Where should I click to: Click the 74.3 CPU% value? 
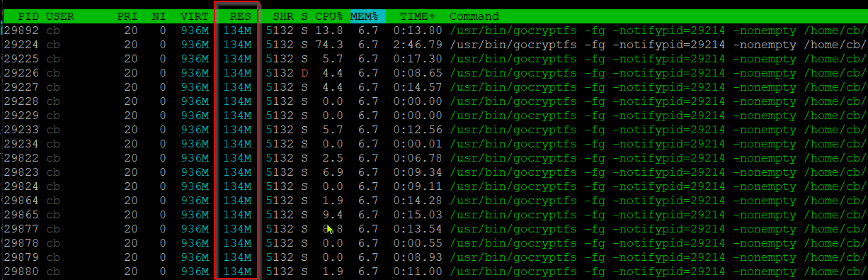(329, 45)
